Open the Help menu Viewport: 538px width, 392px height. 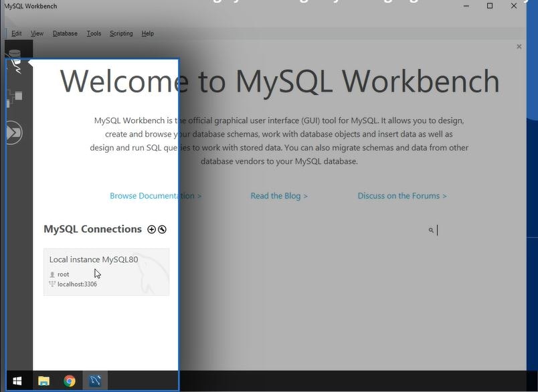pyautogui.click(x=147, y=33)
